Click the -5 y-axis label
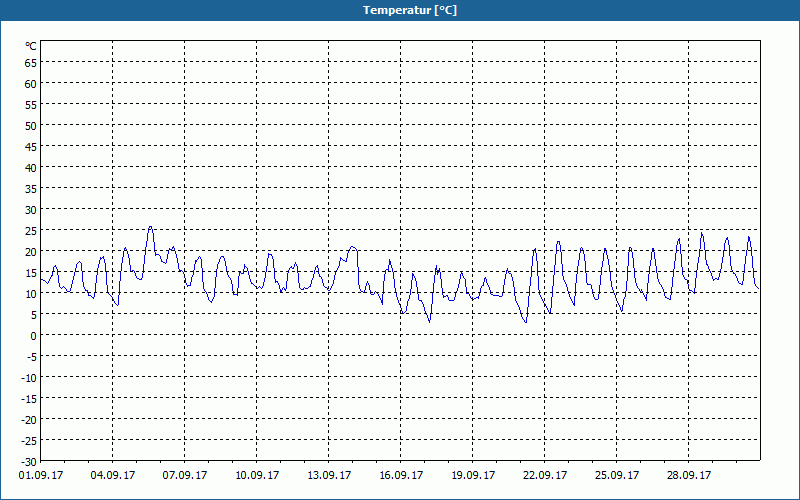The image size is (800, 500). point(32,357)
